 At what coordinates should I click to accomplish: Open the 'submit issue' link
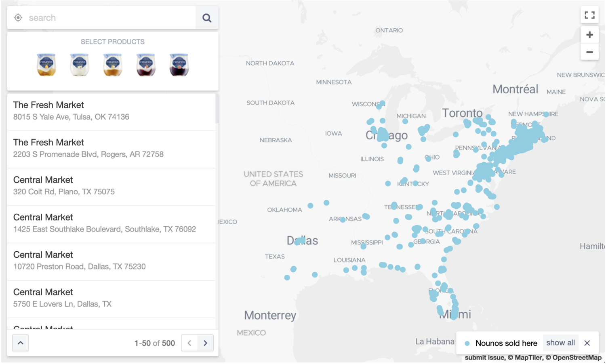click(x=484, y=358)
